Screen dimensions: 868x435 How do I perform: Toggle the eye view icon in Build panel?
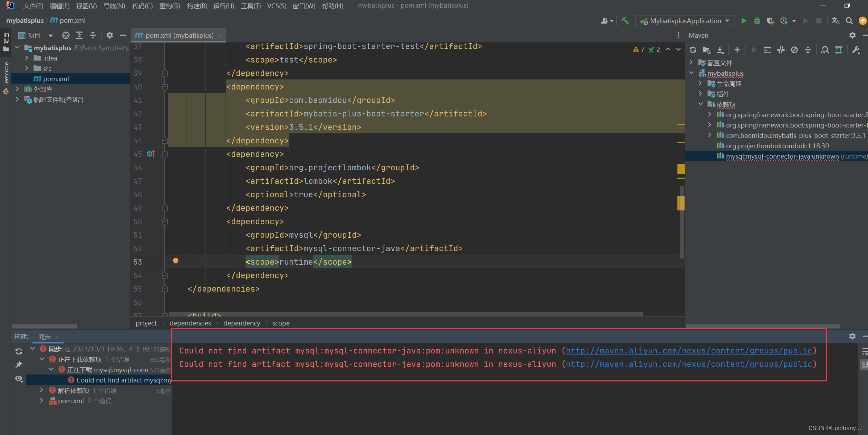(19, 379)
